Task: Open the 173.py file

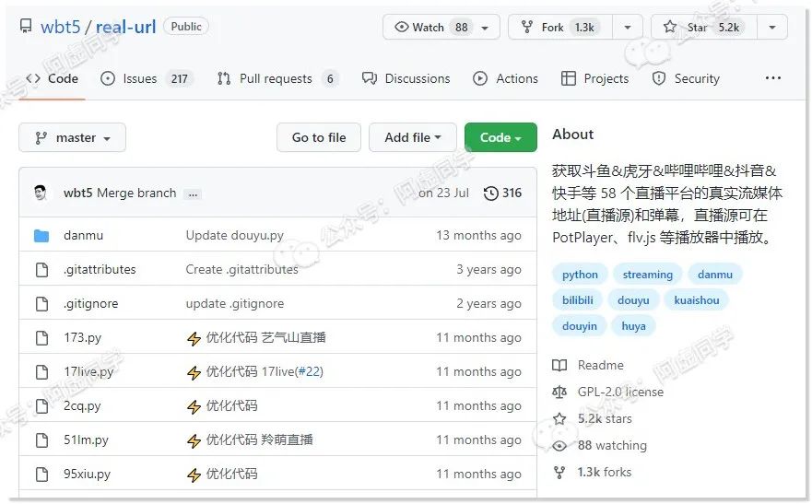Action: (82, 338)
